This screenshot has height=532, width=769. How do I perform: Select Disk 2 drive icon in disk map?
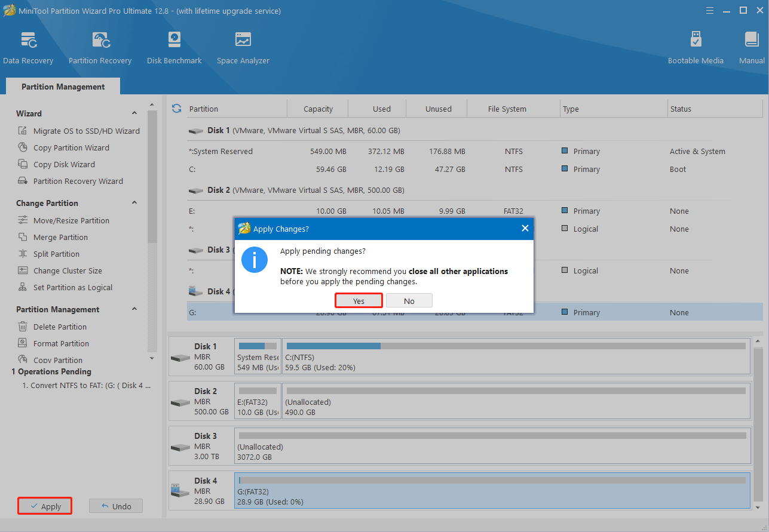pyautogui.click(x=180, y=402)
